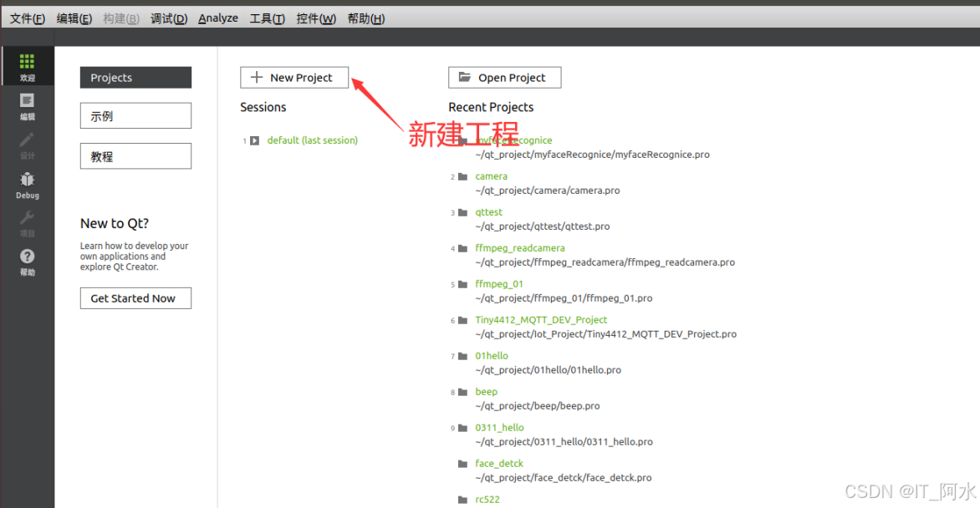Open the qttest recent project

(489, 212)
